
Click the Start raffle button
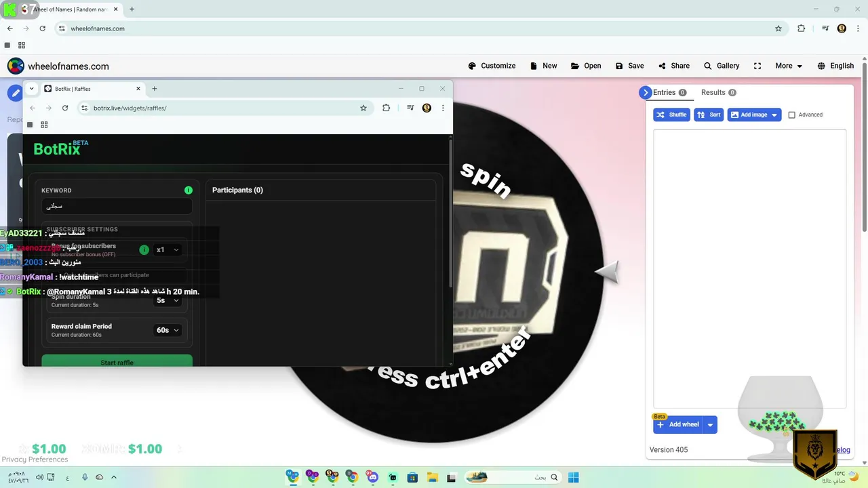click(x=117, y=361)
